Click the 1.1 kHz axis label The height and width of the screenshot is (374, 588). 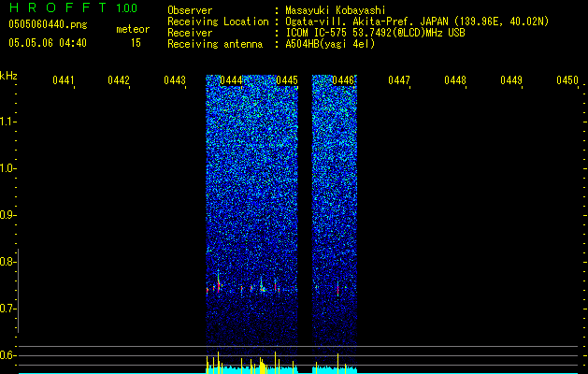[7, 122]
